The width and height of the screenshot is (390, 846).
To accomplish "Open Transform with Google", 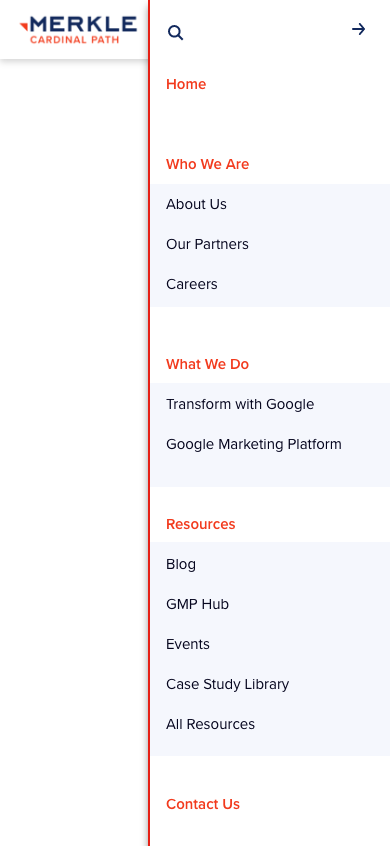I will (x=240, y=404).
